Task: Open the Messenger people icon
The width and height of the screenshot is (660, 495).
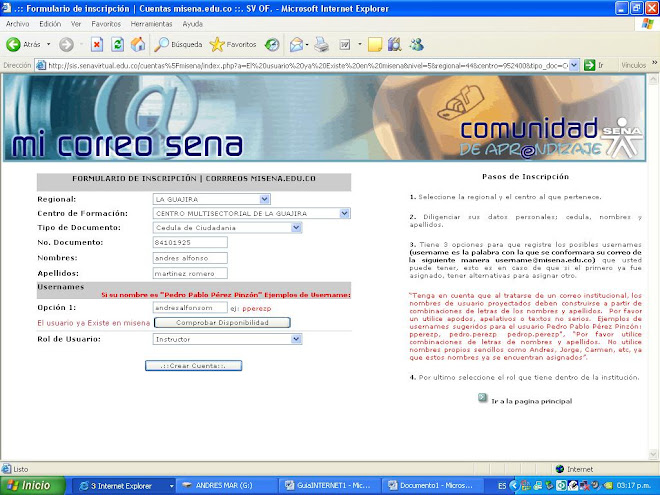Action: pos(416,44)
